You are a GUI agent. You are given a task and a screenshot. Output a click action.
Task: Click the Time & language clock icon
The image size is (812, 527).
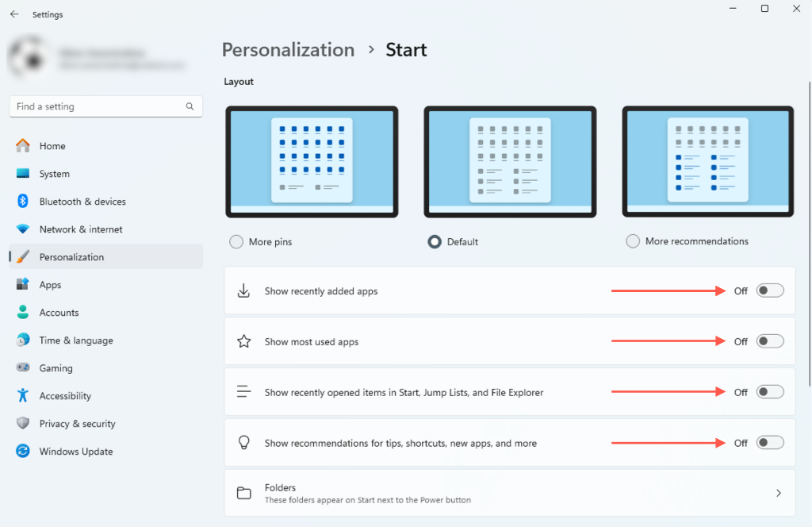tap(23, 340)
